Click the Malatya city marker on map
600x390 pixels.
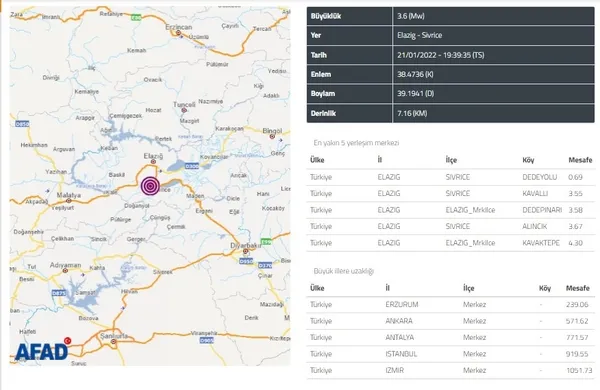pyautogui.click(x=68, y=201)
